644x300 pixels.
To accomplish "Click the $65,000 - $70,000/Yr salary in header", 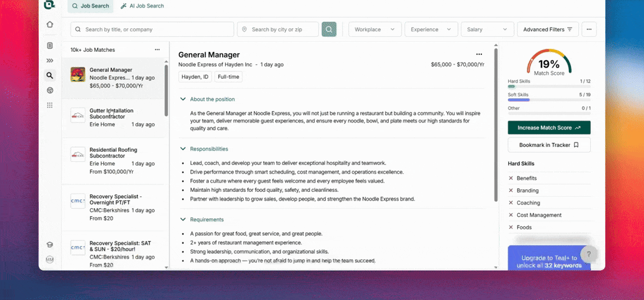I will 458,65.
